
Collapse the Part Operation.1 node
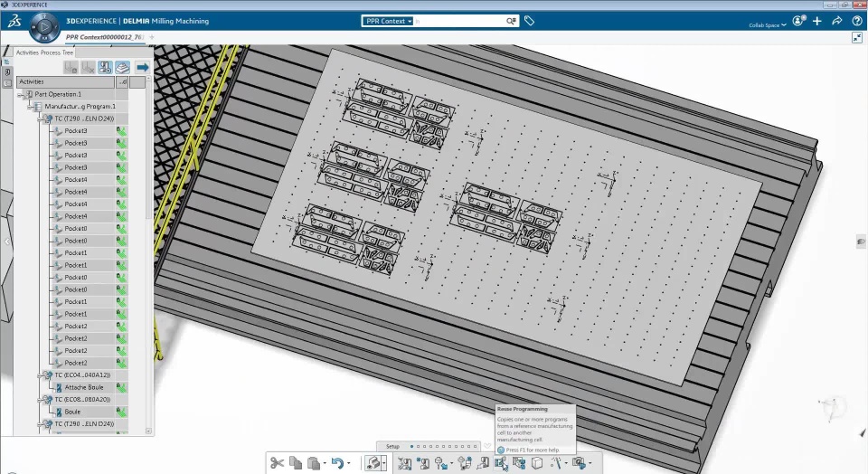coord(21,95)
